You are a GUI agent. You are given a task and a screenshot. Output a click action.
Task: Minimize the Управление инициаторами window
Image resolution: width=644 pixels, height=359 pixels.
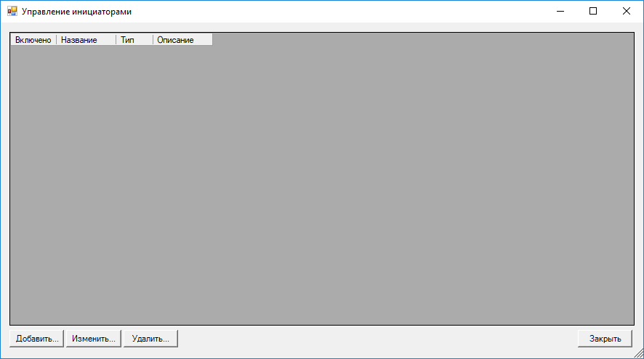(560, 11)
